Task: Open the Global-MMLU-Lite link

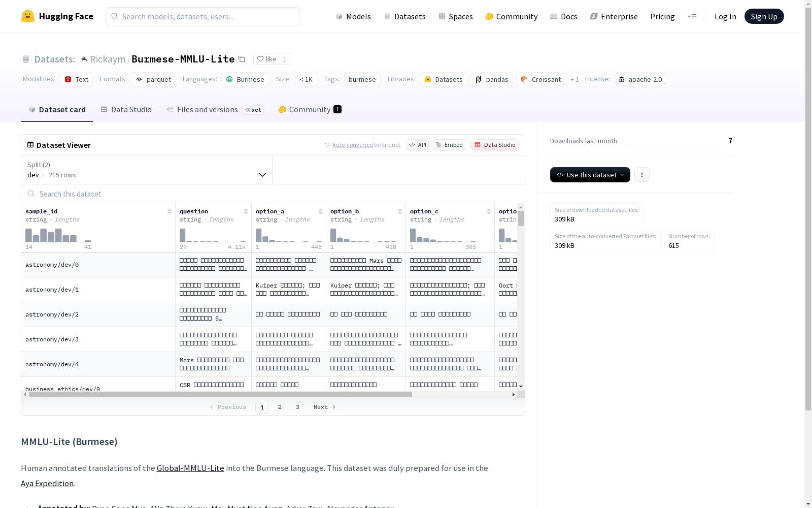Action: coord(190,468)
